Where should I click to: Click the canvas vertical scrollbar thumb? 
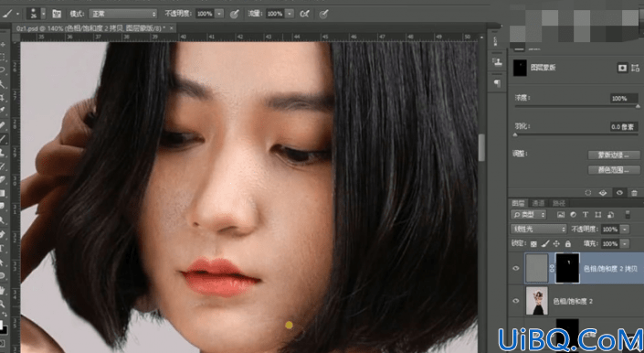[x=481, y=147]
